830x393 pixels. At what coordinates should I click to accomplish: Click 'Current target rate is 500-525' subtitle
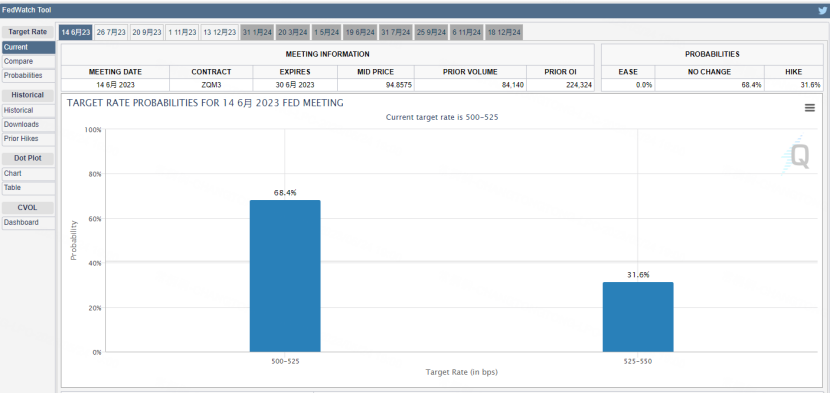pos(442,117)
